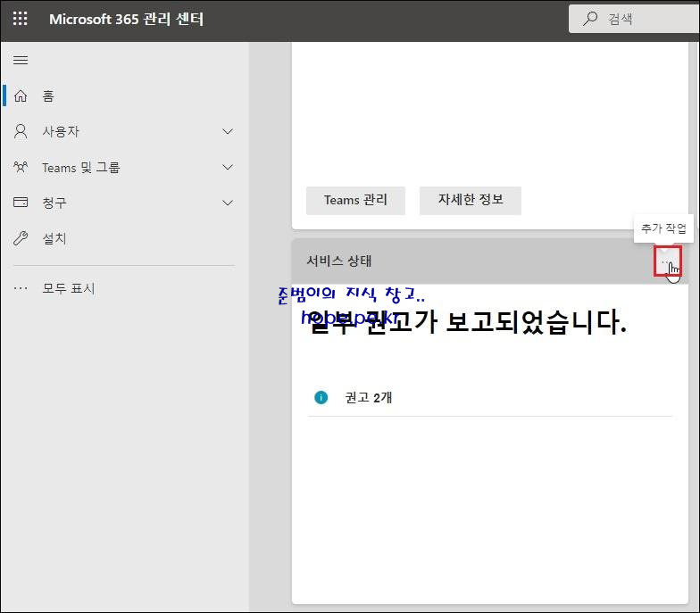Go to 홈 in navigation
The width and height of the screenshot is (700, 613).
click(x=125, y=96)
